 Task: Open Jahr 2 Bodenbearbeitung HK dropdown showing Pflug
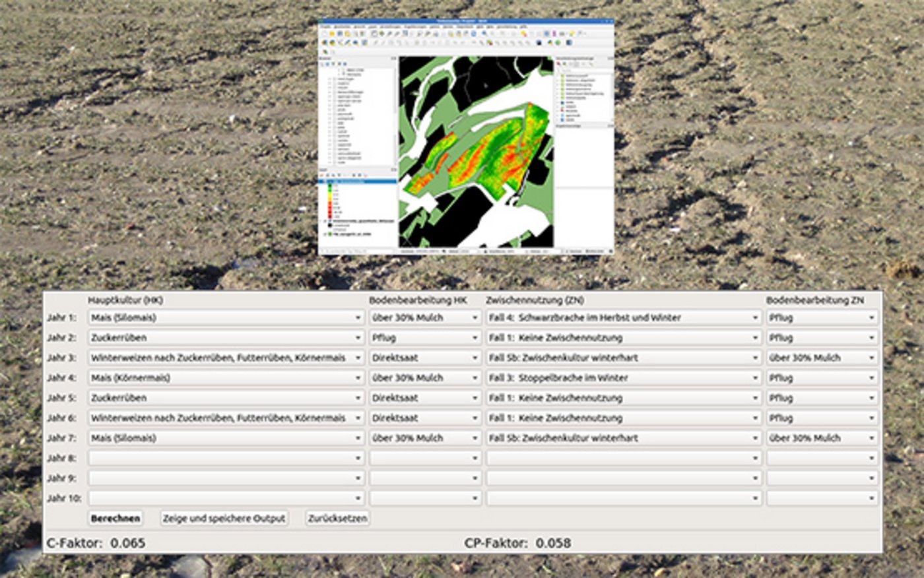(424, 338)
